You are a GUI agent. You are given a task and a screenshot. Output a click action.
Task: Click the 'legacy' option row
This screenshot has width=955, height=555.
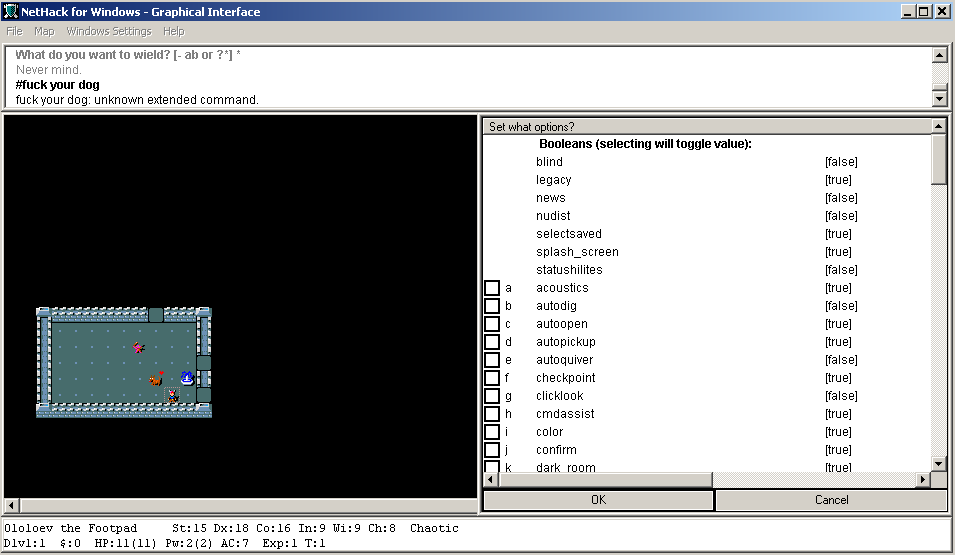point(707,180)
